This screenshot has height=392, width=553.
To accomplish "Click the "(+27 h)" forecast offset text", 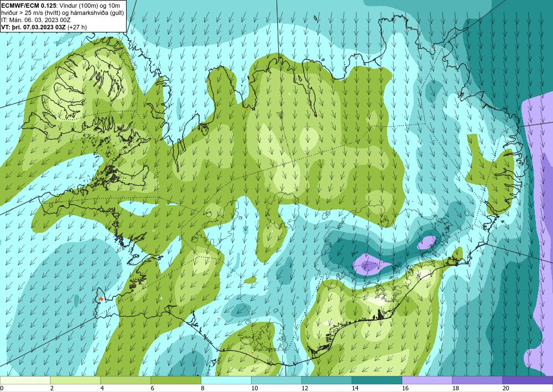I will click(x=77, y=27).
